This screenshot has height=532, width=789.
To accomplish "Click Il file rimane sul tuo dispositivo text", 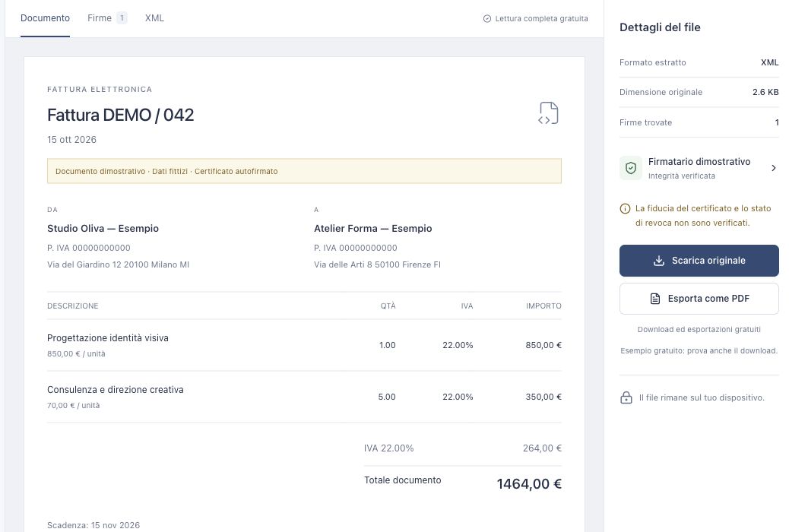I will 702,397.
